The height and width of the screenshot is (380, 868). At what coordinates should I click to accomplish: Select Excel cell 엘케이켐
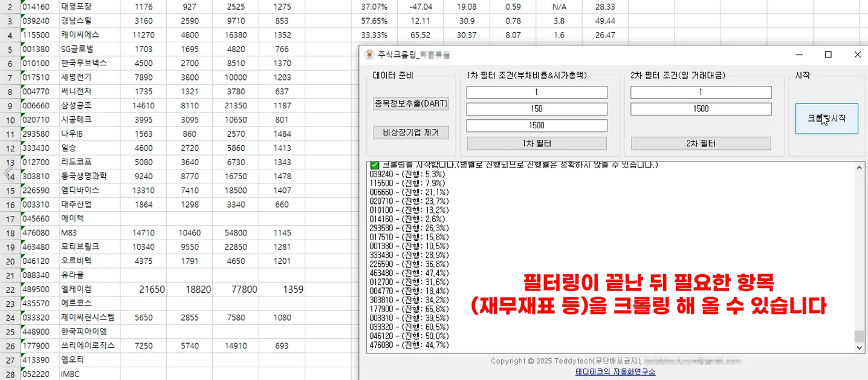[89, 289]
